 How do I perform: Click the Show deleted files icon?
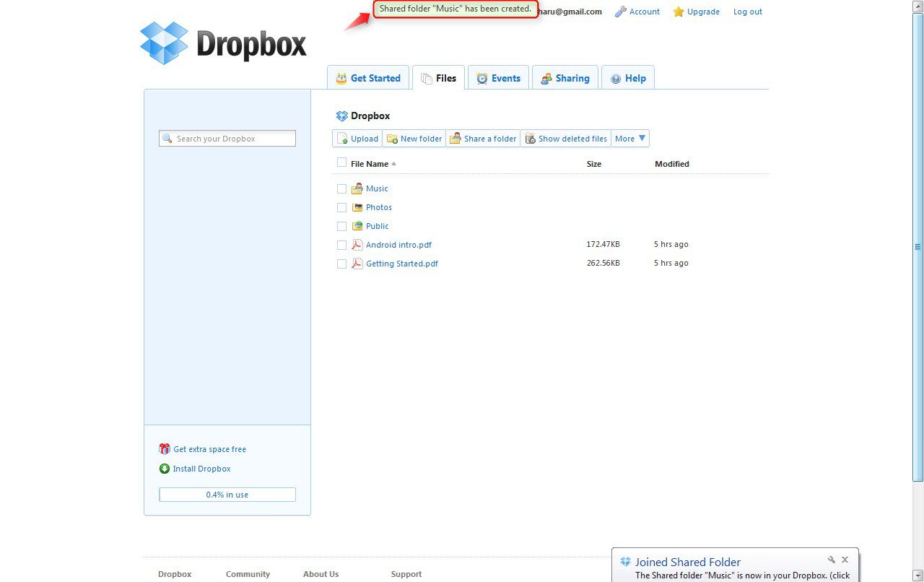tap(530, 139)
